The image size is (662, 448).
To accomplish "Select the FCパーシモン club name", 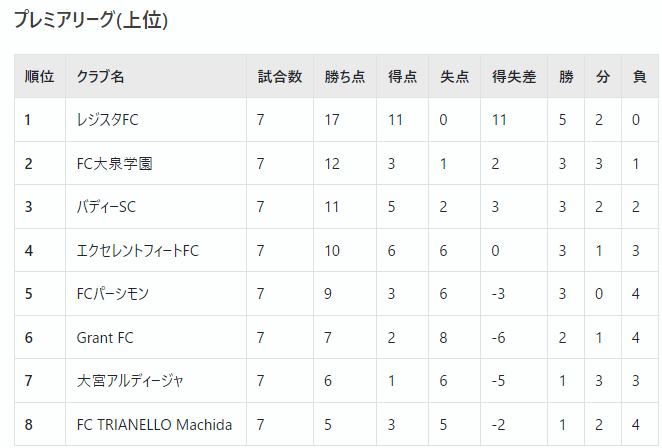I will (x=113, y=294).
